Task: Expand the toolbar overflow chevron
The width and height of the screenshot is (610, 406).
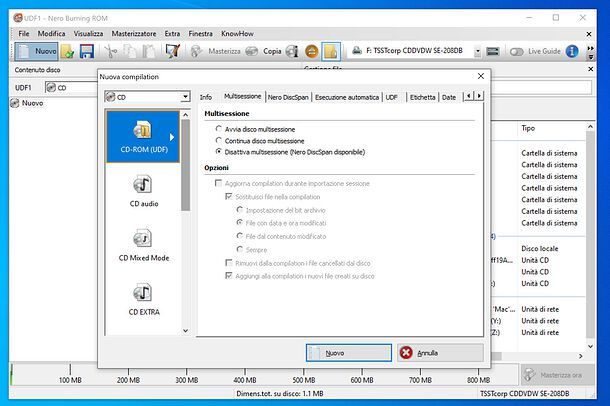Action: coord(590,48)
